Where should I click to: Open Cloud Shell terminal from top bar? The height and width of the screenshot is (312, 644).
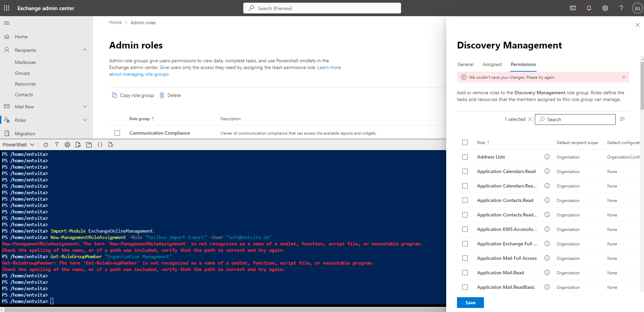click(573, 8)
